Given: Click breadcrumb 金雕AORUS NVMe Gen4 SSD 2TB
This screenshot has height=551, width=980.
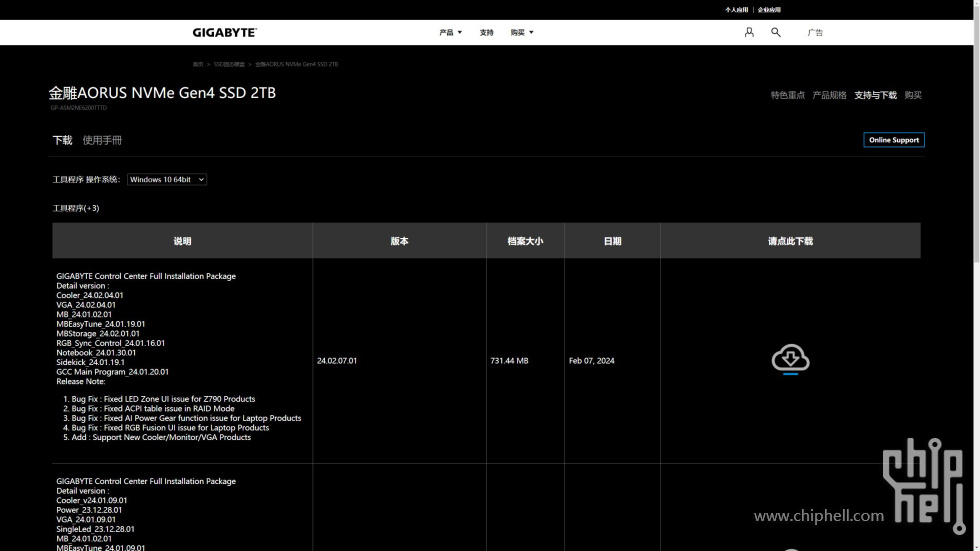Looking at the screenshot, I should click(x=296, y=64).
